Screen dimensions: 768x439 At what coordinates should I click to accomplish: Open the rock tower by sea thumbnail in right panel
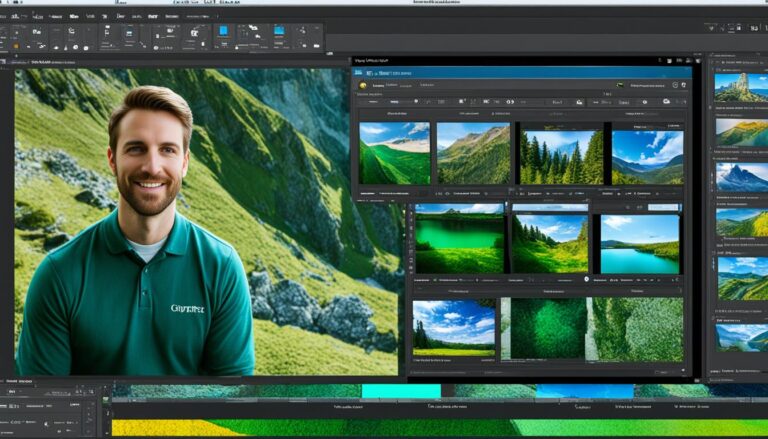[x=741, y=88]
